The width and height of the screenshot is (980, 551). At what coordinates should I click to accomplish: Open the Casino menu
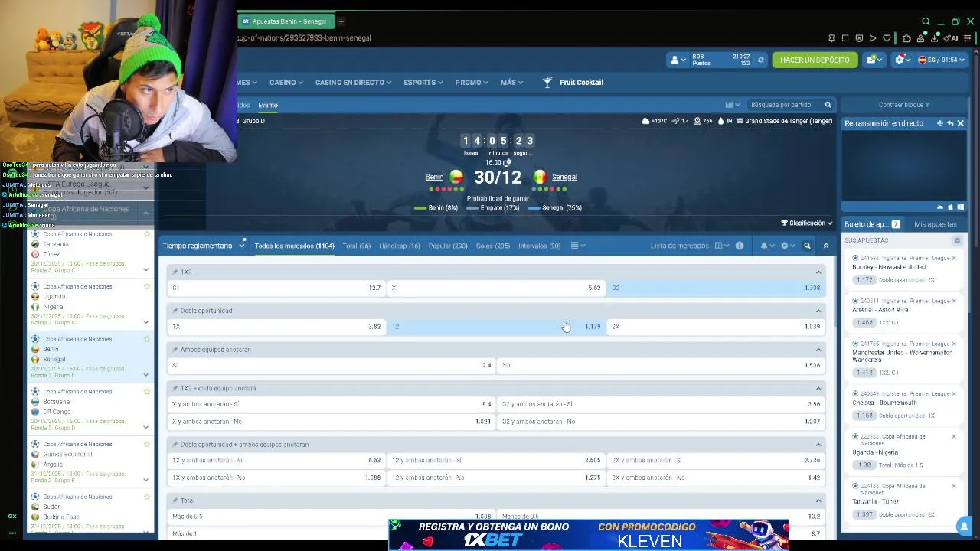286,82
